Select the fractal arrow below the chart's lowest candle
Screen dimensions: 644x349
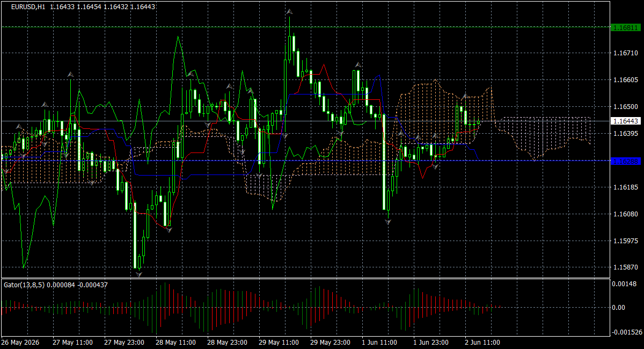[139, 274]
